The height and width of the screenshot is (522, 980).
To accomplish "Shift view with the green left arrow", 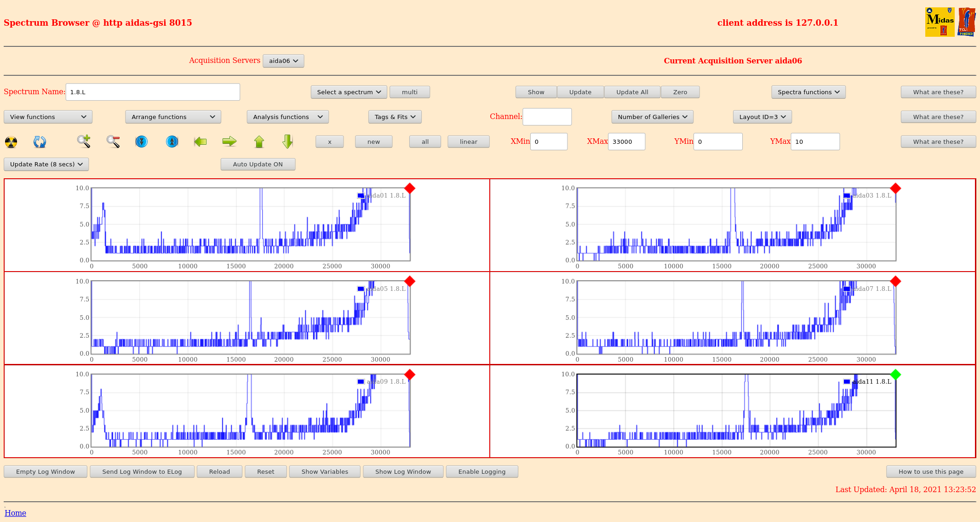I will coord(201,142).
